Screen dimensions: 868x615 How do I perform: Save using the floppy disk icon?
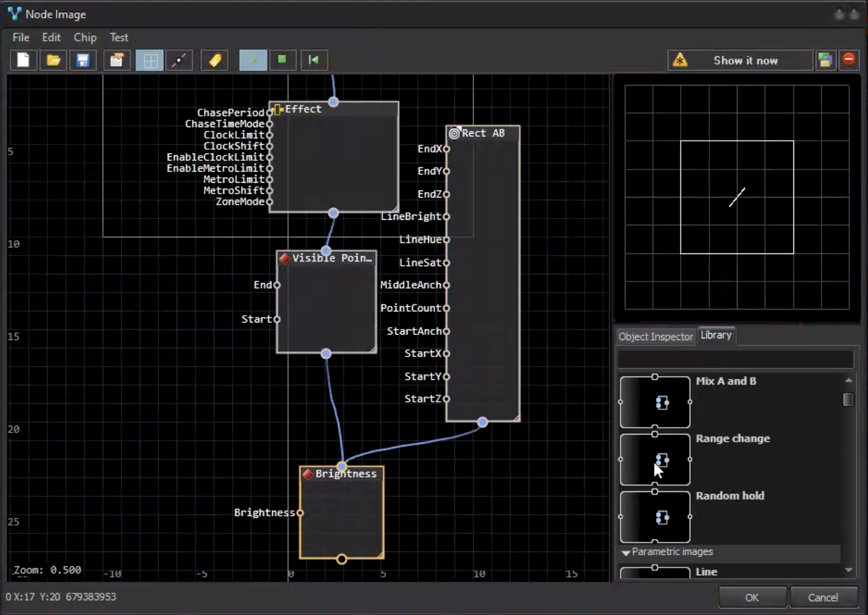[83, 60]
